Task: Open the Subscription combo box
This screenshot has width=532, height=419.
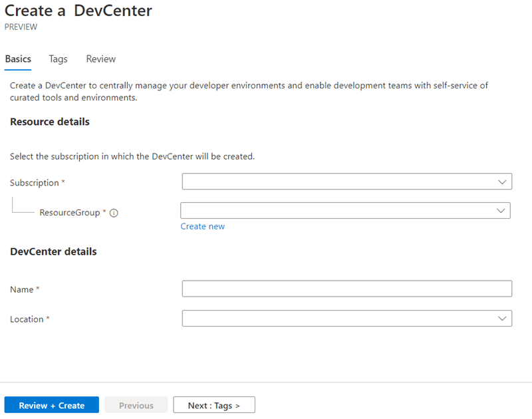Action: click(x=346, y=182)
